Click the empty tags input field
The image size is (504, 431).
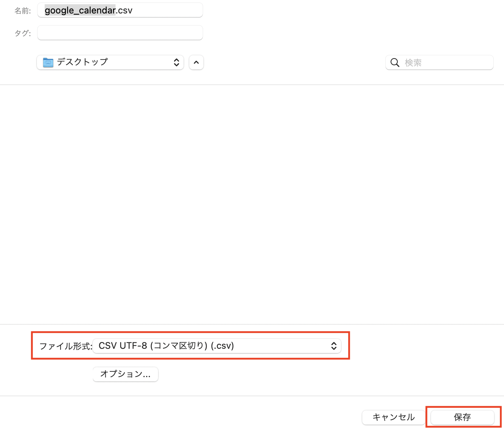[120, 33]
